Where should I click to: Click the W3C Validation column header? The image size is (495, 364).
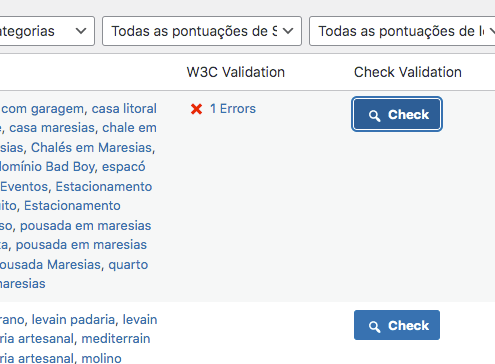coord(236,72)
